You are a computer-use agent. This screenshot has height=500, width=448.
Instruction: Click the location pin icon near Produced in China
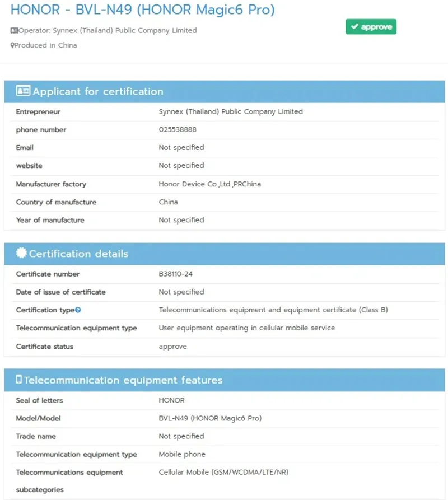click(12, 45)
